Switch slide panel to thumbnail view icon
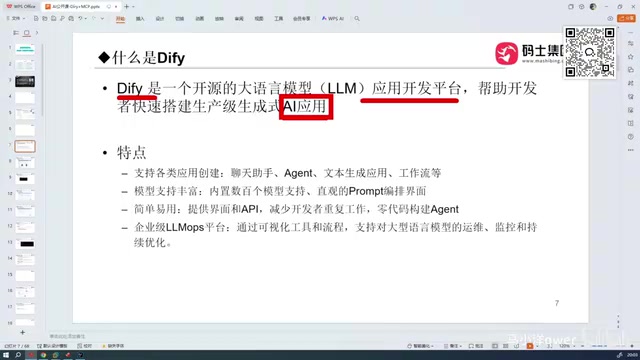This screenshot has height=360, width=640. [27, 33]
